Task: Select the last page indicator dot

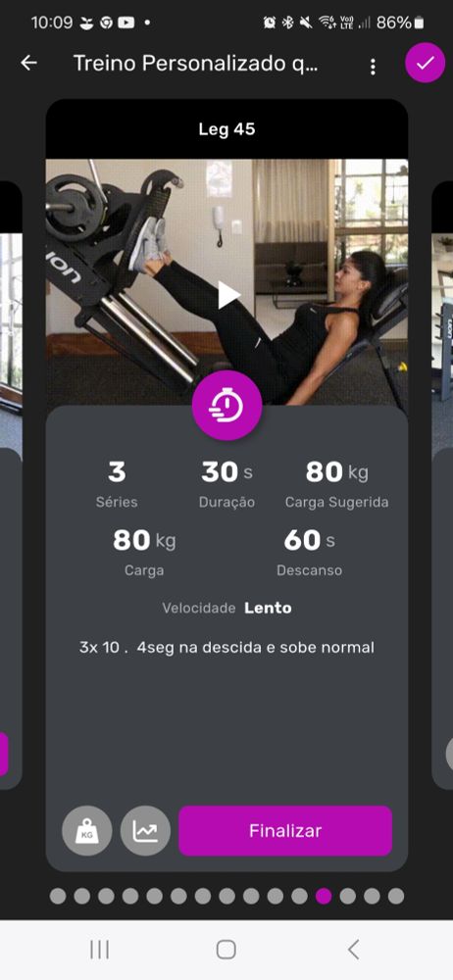Action: (x=396, y=897)
